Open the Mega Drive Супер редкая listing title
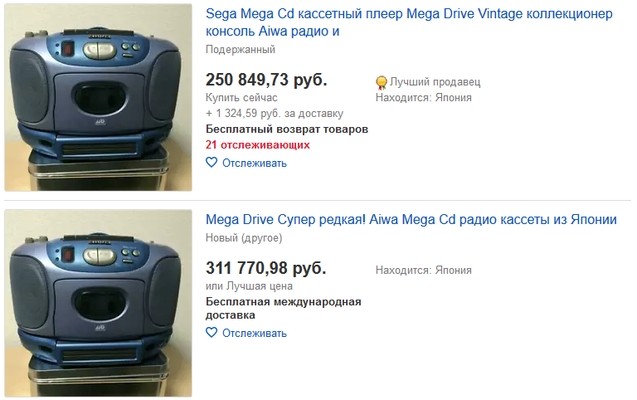 coord(411,220)
